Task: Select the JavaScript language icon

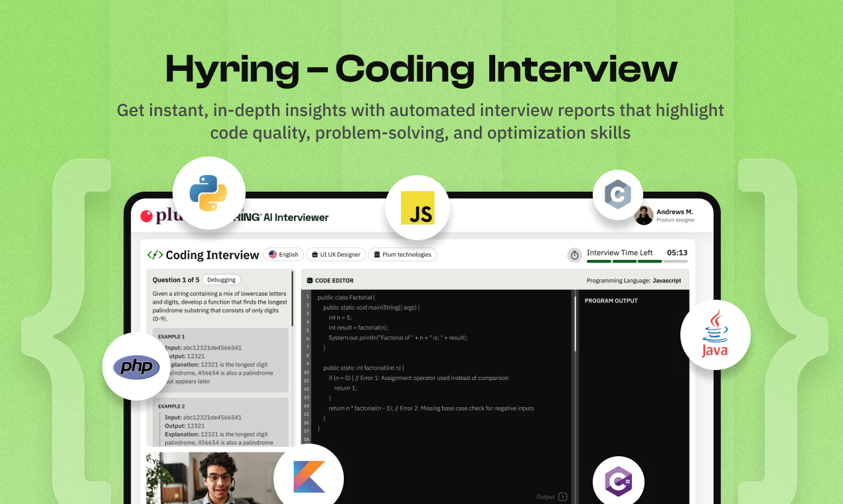Action: (x=418, y=208)
